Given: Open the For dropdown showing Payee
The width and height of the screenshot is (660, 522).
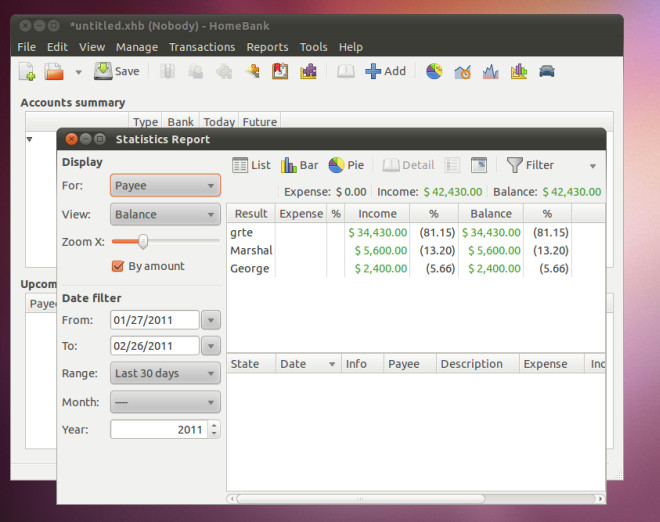Looking at the screenshot, I should [165, 186].
